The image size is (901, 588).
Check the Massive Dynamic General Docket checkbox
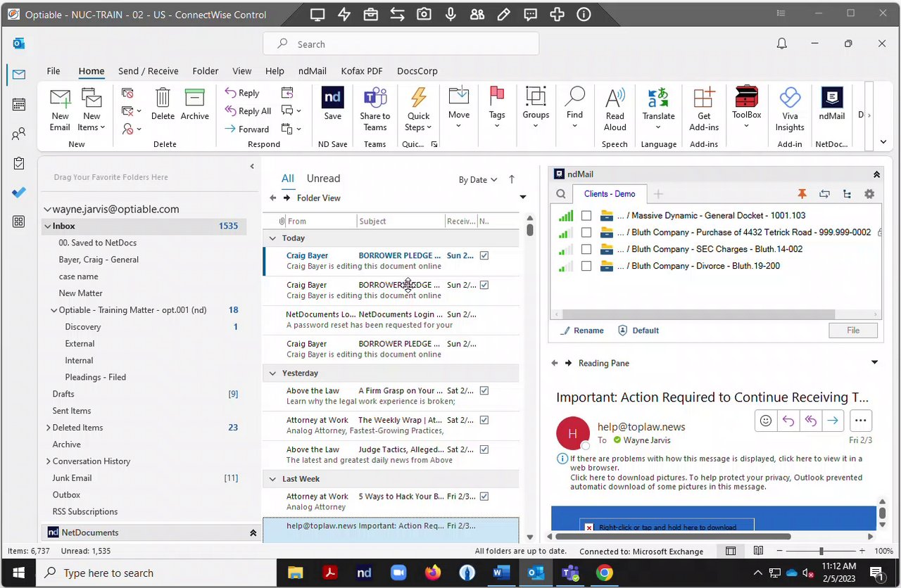[586, 216]
